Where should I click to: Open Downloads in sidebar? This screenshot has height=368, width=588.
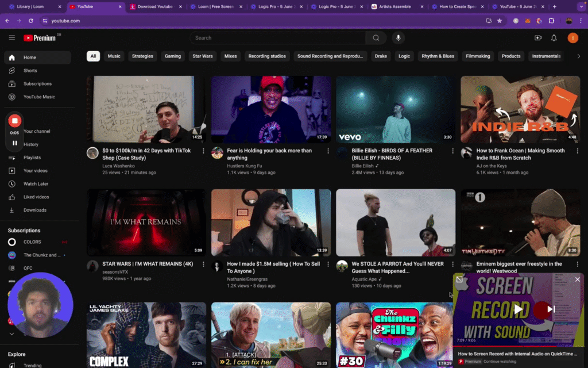[37, 210]
